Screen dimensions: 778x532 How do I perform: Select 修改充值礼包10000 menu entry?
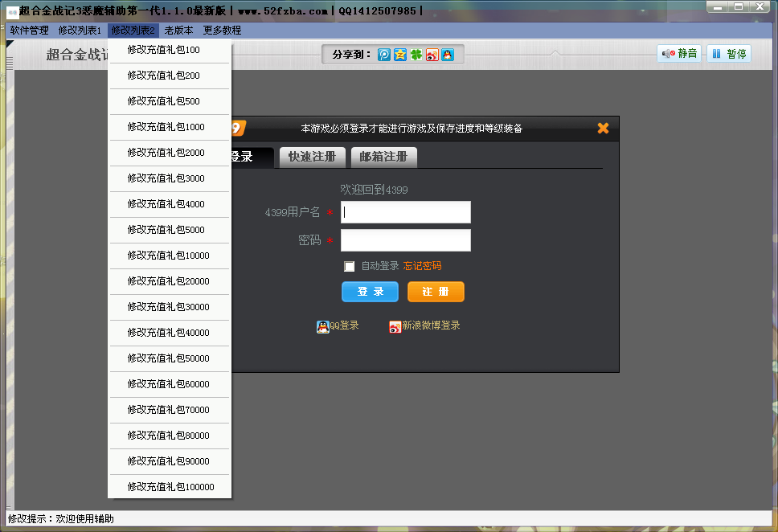click(170, 256)
